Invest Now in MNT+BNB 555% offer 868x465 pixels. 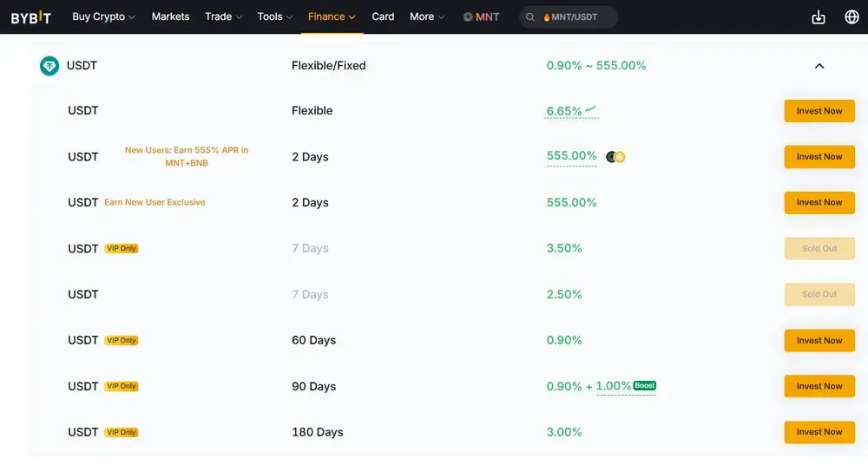pyautogui.click(x=819, y=157)
